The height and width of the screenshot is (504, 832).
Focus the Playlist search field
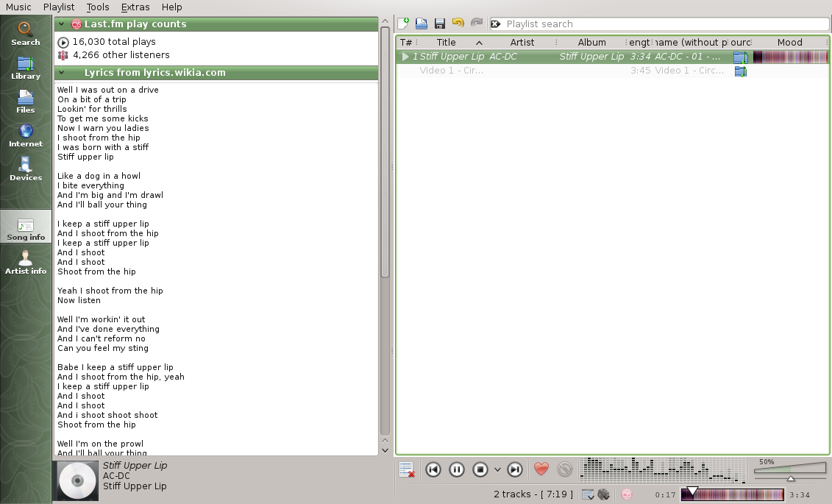tap(659, 24)
